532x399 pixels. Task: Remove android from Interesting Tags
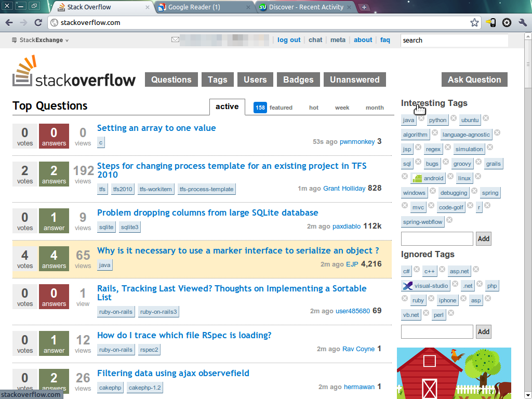tap(450, 177)
